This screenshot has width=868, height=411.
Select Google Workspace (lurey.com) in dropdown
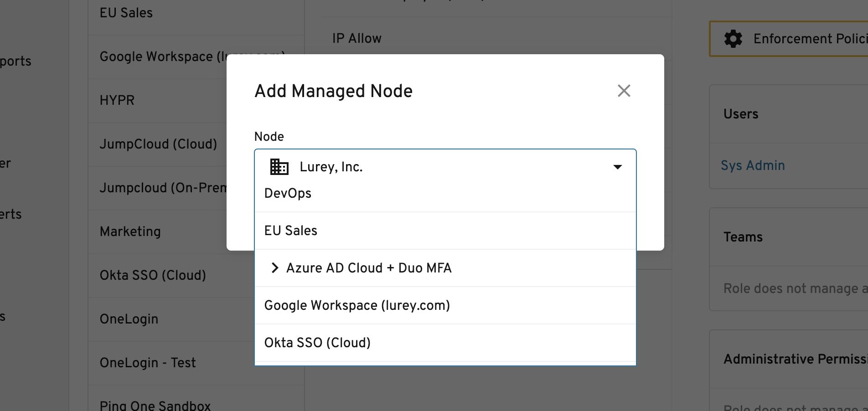pos(445,305)
